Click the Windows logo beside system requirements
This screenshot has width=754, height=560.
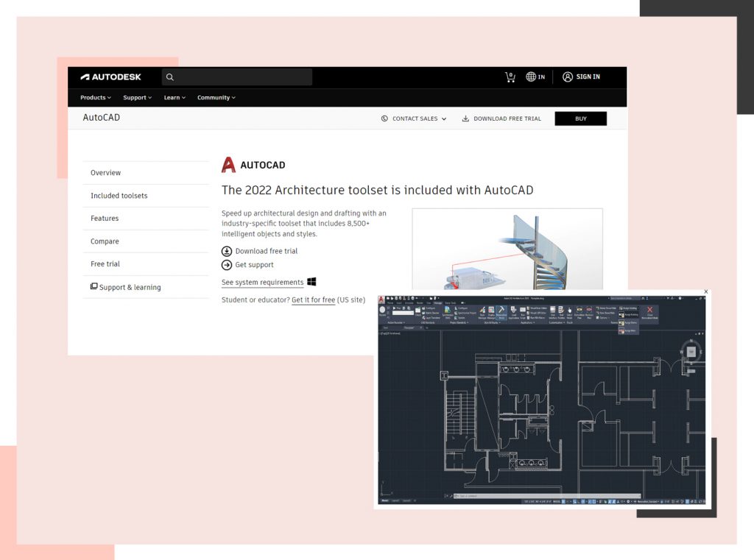coord(311,282)
